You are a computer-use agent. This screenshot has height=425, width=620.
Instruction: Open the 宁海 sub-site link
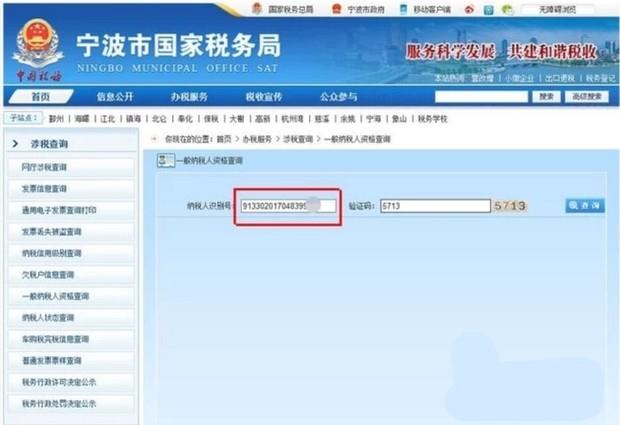pos(374,119)
